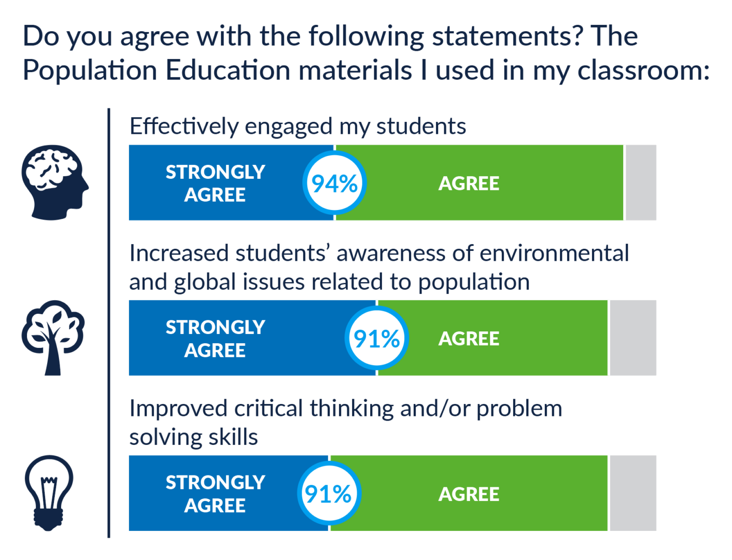Click the 91% badge on awareness bar
Viewport: 732px width, 560px height.
pyautogui.click(x=377, y=338)
